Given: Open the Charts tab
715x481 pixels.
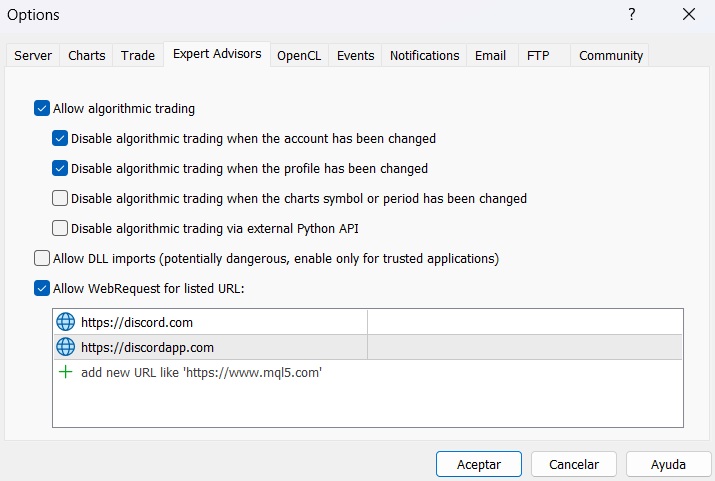Looking at the screenshot, I should coord(87,56).
